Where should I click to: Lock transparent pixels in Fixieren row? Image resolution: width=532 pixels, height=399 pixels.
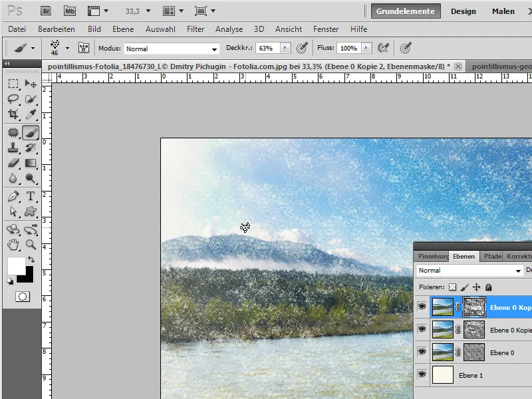(x=452, y=287)
